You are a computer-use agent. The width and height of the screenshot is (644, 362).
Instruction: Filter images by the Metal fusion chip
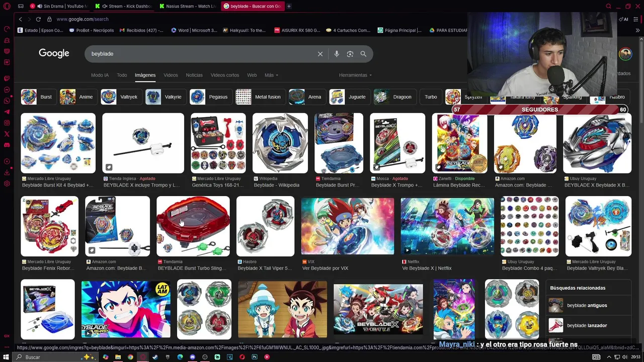coord(260,97)
